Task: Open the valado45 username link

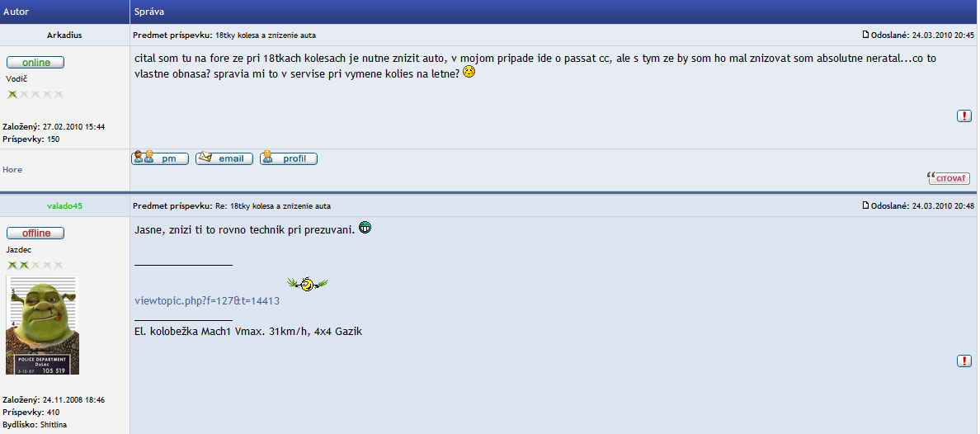Action: [65, 205]
